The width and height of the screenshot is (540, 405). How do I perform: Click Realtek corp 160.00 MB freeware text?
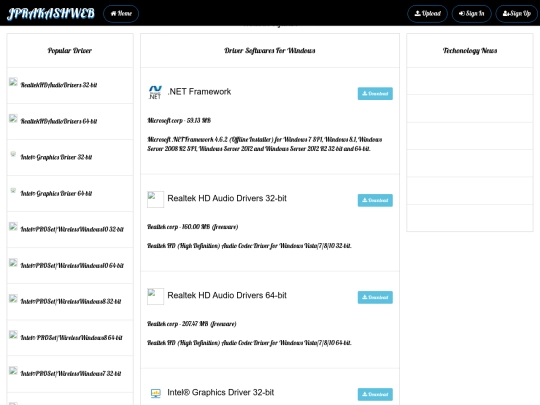(x=193, y=227)
